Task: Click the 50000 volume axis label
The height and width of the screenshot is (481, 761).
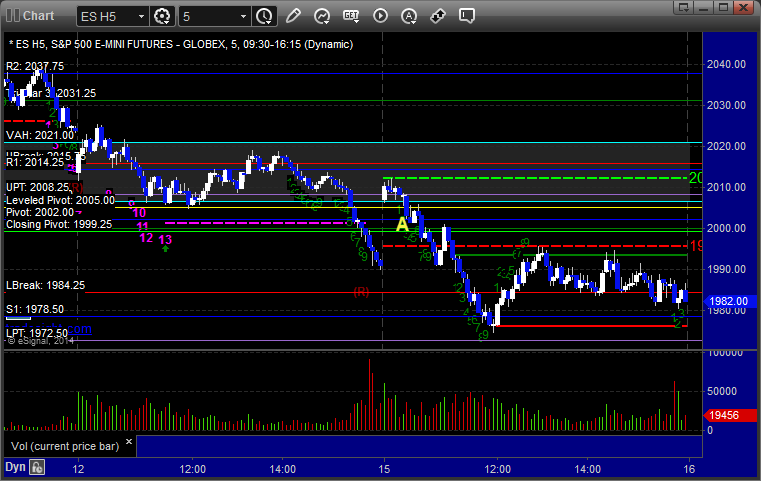Action: tap(722, 391)
